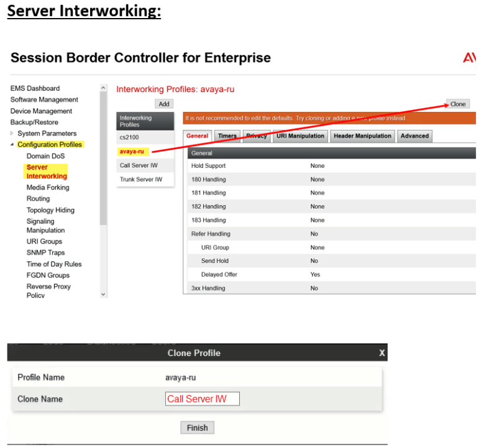Open the Header Manipulation tab
Image resolution: width=497 pixels, height=448 pixels.
click(x=362, y=136)
